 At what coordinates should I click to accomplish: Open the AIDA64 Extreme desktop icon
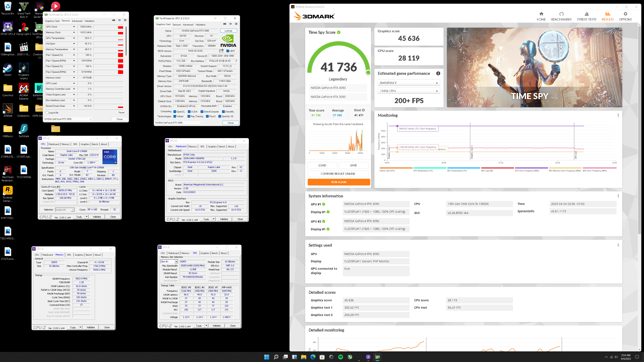(24, 92)
